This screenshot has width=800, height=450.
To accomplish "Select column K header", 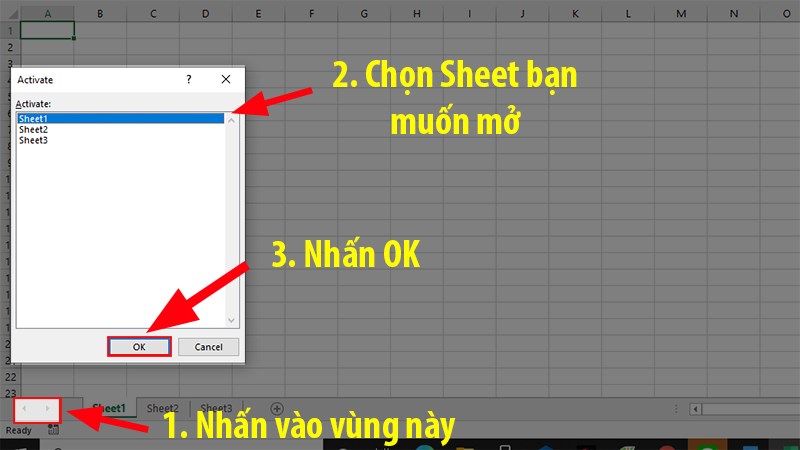I will coord(575,14).
